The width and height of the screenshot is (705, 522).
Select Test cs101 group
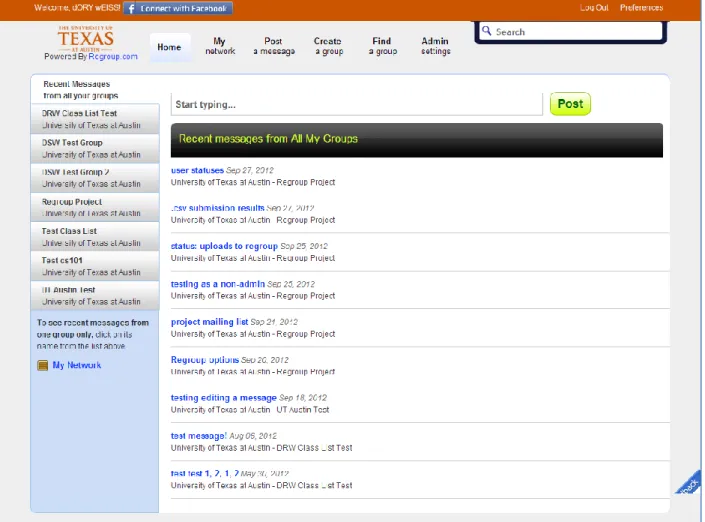[95, 266]
